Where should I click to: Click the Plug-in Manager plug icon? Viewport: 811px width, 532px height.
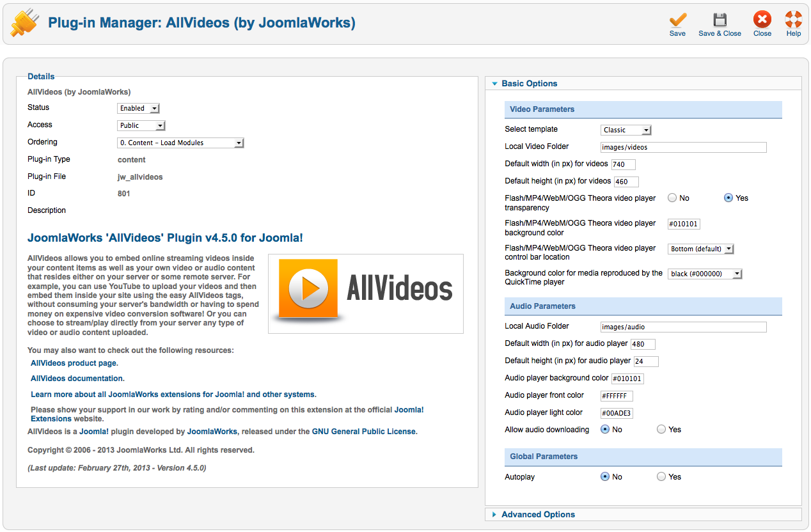pyautogui.click(x=25, y=23)
